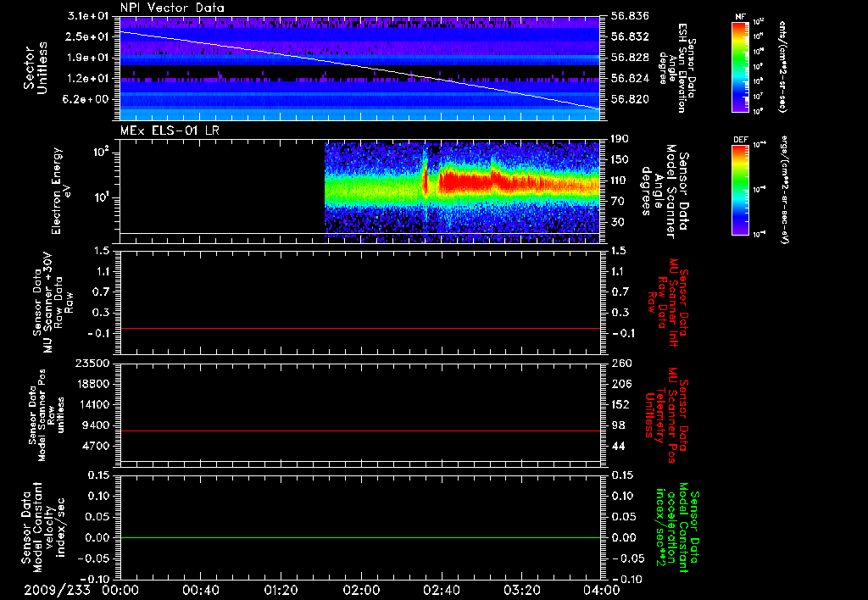Click the '260' telemetry axis value
The image size is (868, 600).
pyautogui.click(x=621, y=364)
